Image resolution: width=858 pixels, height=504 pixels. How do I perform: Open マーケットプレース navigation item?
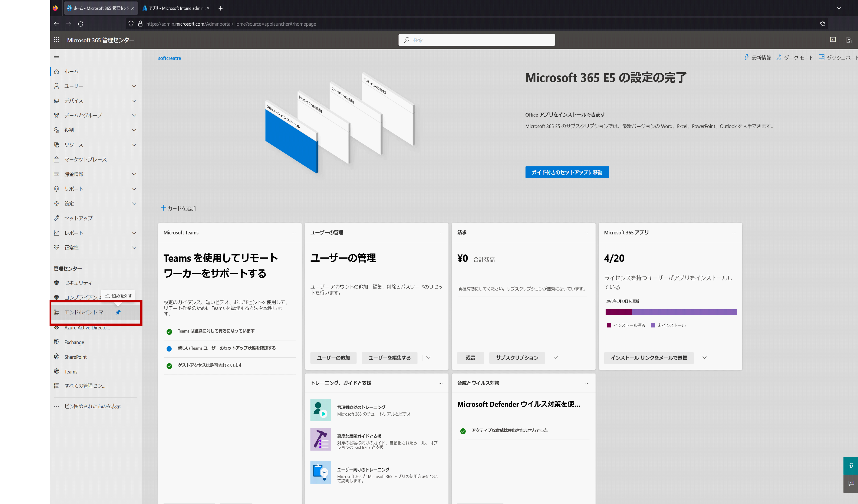[x=96, y=160]
